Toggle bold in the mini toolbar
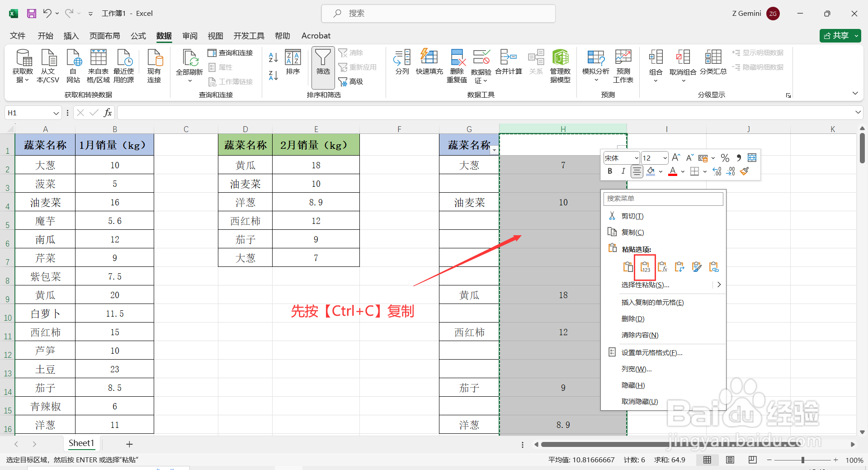868x470 pixels. 609,171
